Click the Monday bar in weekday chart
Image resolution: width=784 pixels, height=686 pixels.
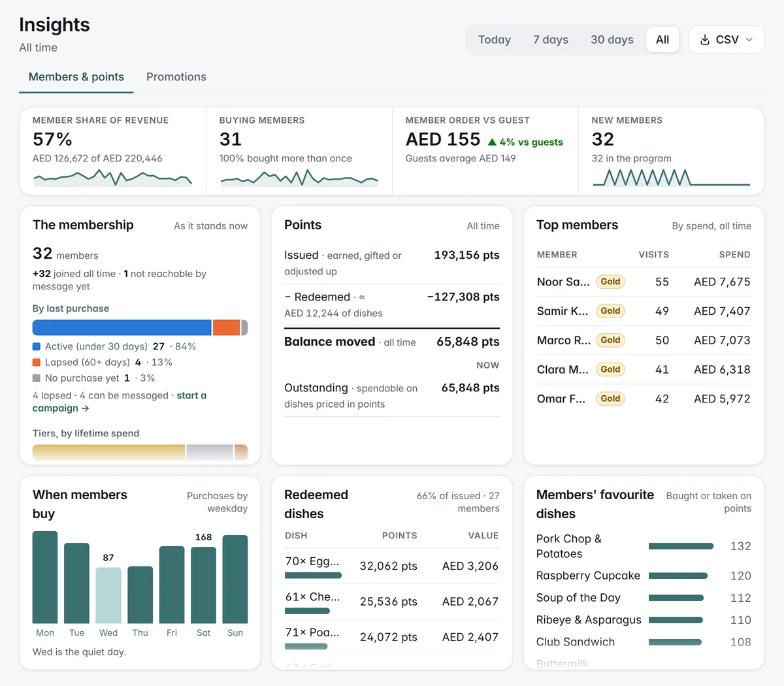pos(45,578)
